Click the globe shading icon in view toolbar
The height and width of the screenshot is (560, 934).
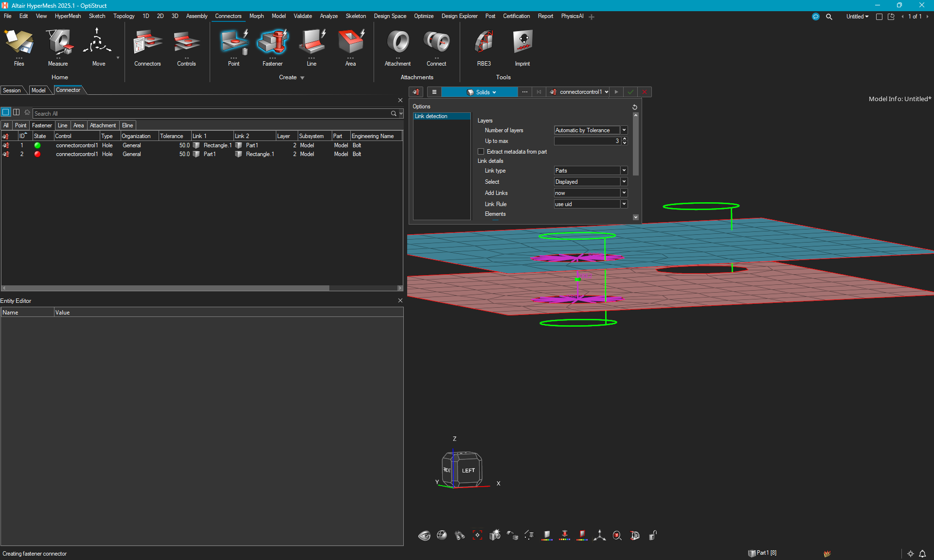point(442,536)
